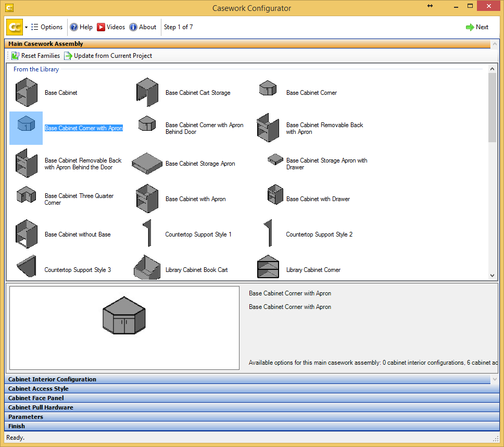
Task: Choose the Base Cabinet Cart Storage thumbnail
Action: (x=147, y=92)
